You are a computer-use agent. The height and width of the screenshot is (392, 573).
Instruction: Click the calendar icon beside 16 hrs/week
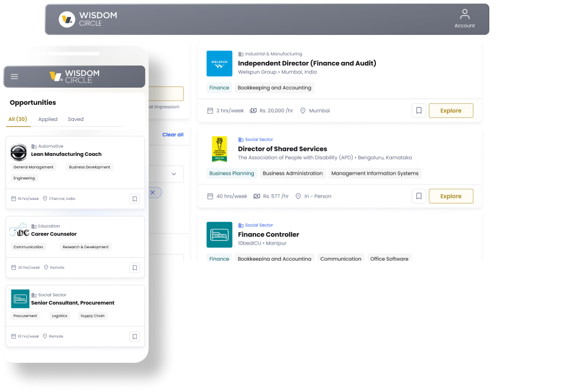[14, 198]
